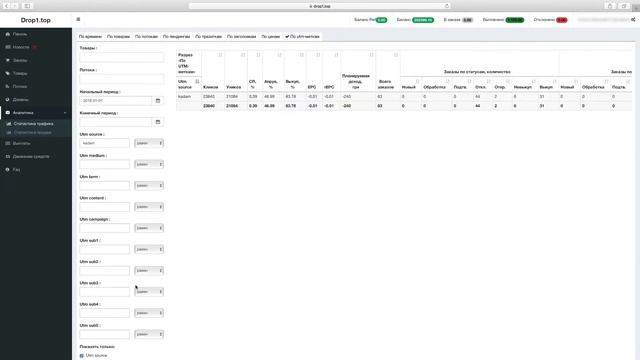Click sort icon above Клики column
Image resolution: width=640 pixels, height=360 pixels.
click(220, 55)
